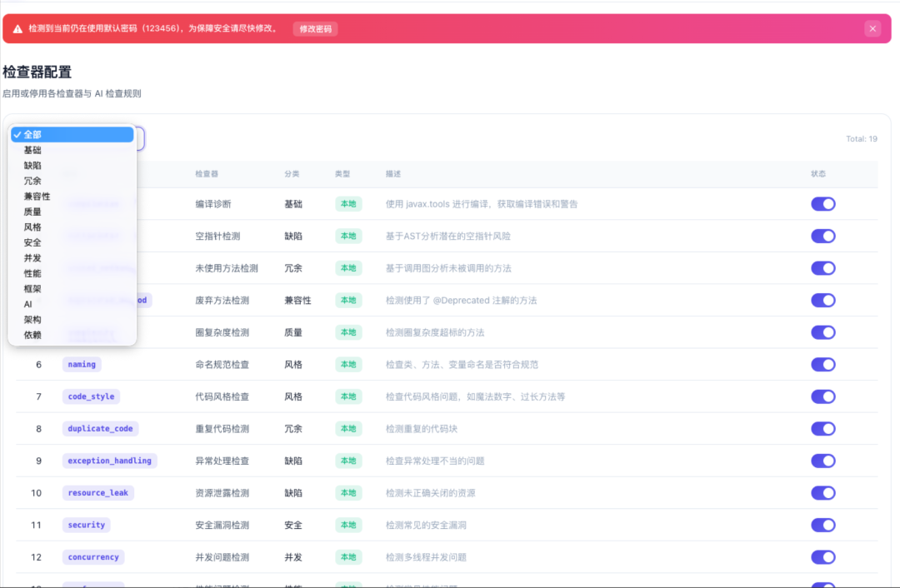Image resolution: width=900 pixels, height=588 pixels.
Task: Click the warning triangle icon in banner
Action: (17, 28)
